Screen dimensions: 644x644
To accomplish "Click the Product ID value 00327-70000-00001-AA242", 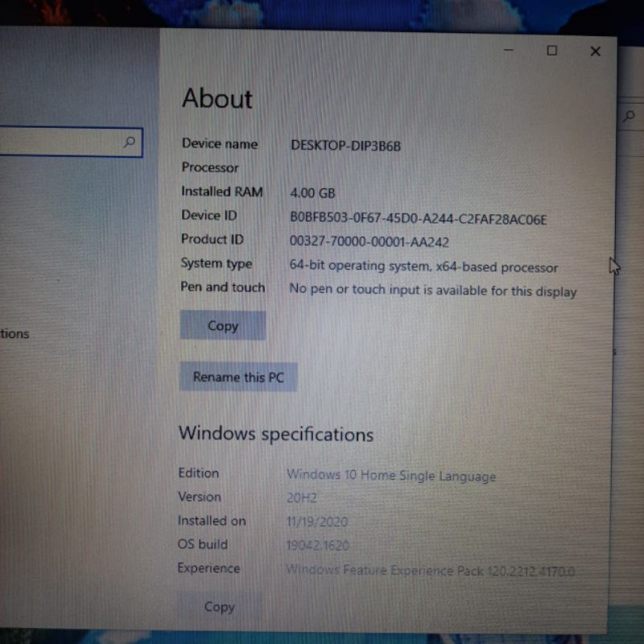I will (369, 242).
